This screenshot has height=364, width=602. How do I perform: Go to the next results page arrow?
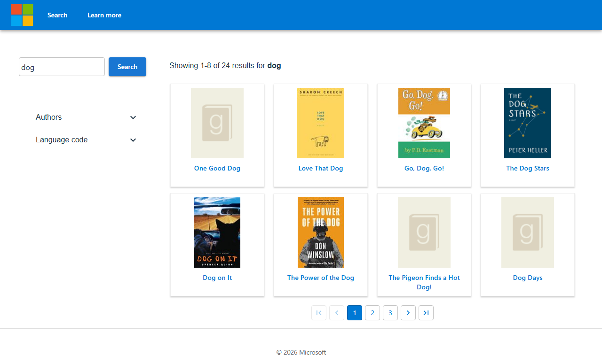(x=408, y=313)
